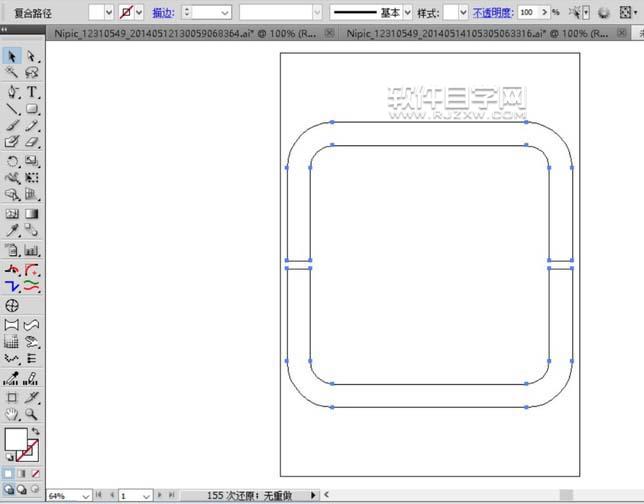Click the Fill swatch in tools panel
Screen dimensions: 644x504
pyautogui.click(x=16, y=439)
